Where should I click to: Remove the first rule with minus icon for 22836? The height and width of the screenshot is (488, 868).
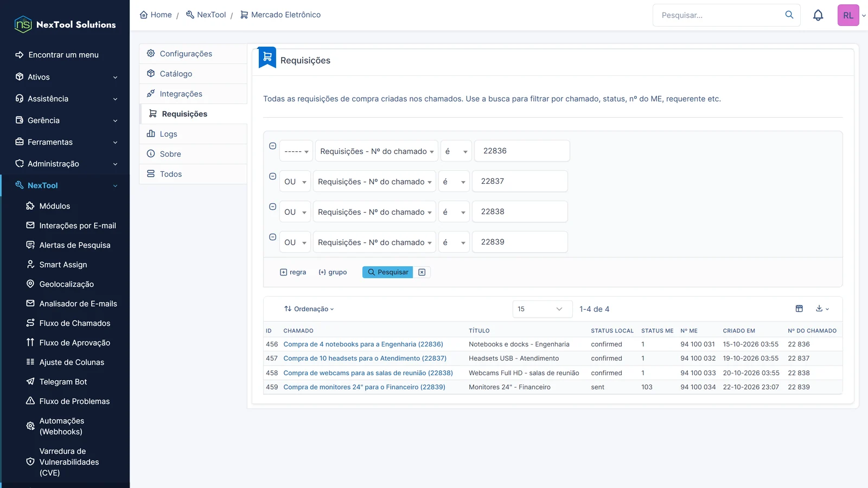pyautogui.click(x=273, y=146)
